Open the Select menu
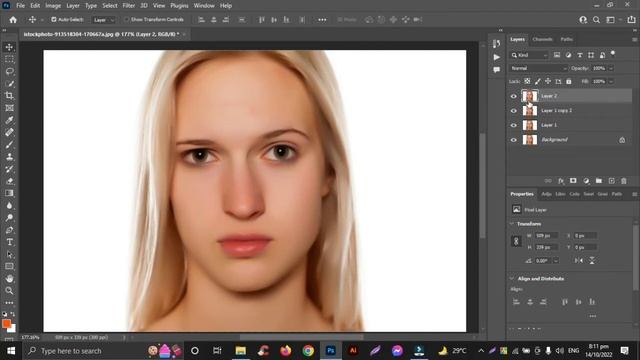This screenshot has width=640, height=360. [110, 6]
